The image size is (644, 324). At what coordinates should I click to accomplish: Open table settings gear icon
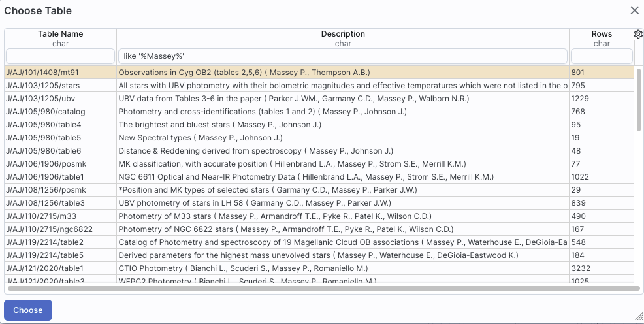(x=638, y=34)
